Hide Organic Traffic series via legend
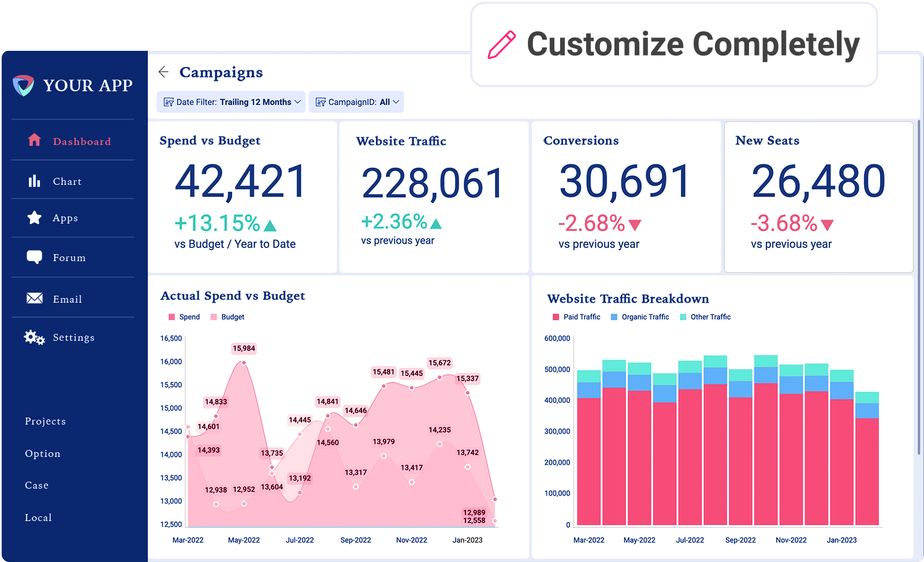 click(640, 317)
